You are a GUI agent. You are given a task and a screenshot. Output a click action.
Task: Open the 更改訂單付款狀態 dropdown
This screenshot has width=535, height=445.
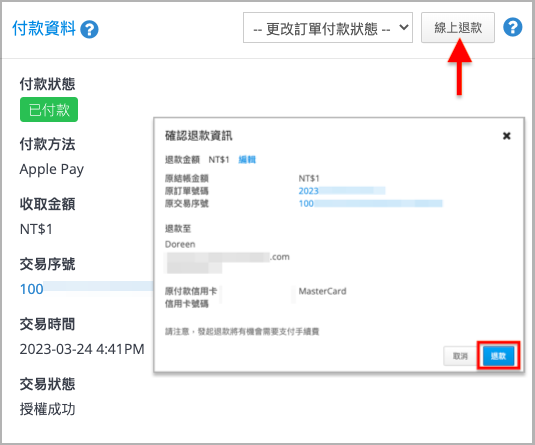[x=328, y=28]
